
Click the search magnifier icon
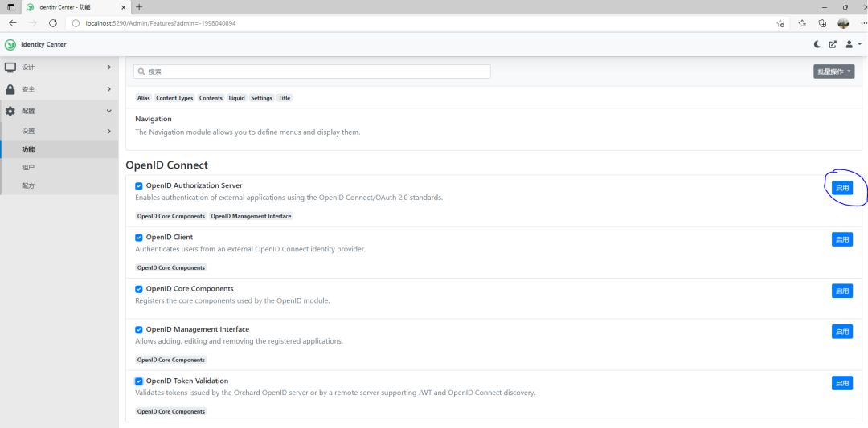[141, 72]
